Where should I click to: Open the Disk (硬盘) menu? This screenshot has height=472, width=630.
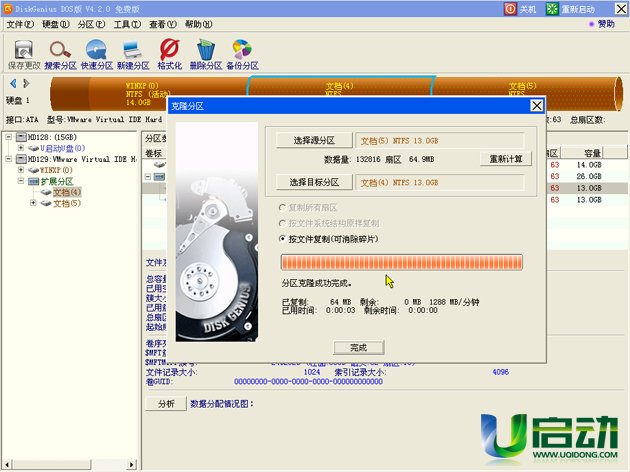[56, 25]
